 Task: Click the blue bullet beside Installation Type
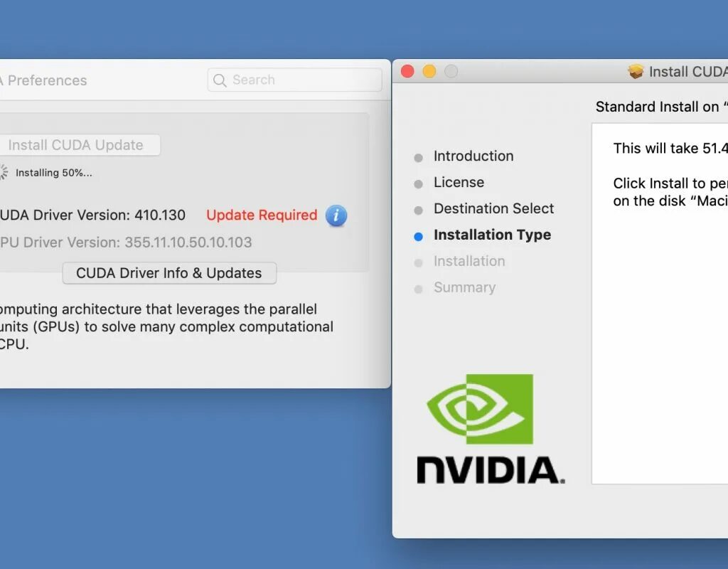(x=418, y=236)
